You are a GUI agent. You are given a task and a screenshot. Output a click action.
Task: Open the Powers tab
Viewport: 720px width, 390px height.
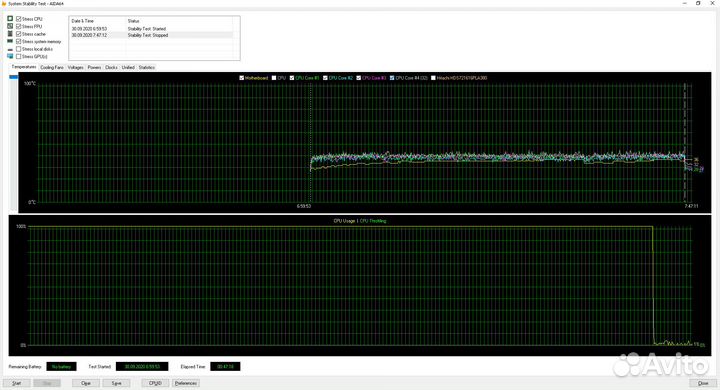[94, 68]
